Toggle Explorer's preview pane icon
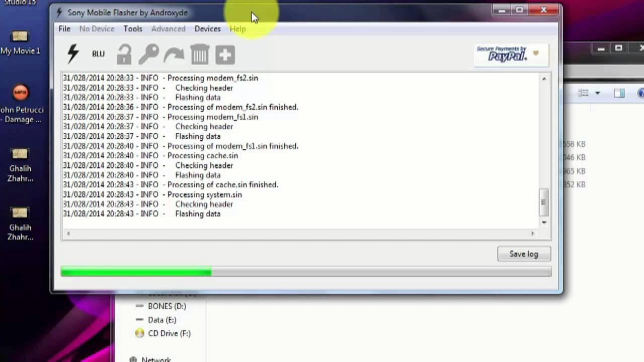 pos(619,93)
